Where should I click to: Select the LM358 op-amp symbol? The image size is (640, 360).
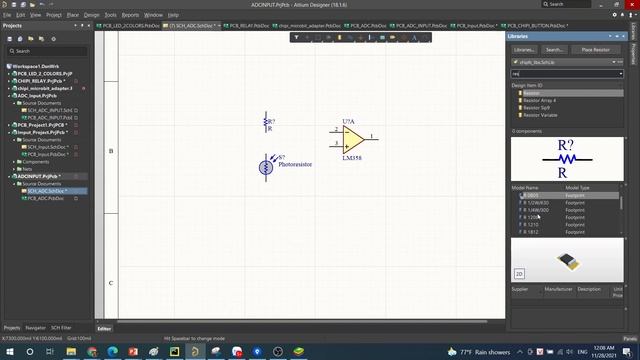(353, 140)
